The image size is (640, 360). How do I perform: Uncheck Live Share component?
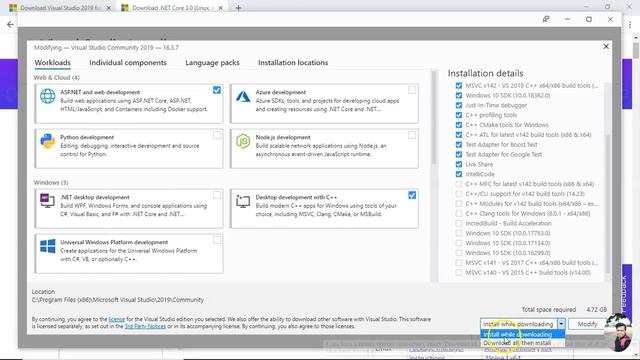[459, 164]
